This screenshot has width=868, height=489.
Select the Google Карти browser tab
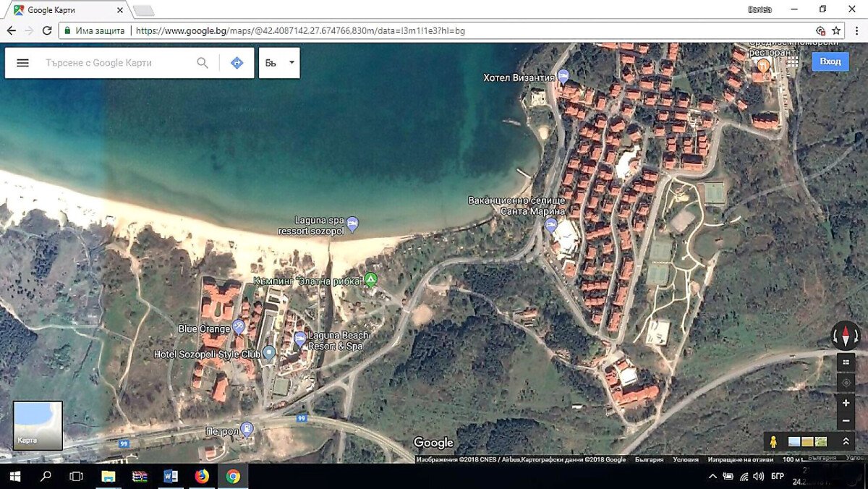65,10
